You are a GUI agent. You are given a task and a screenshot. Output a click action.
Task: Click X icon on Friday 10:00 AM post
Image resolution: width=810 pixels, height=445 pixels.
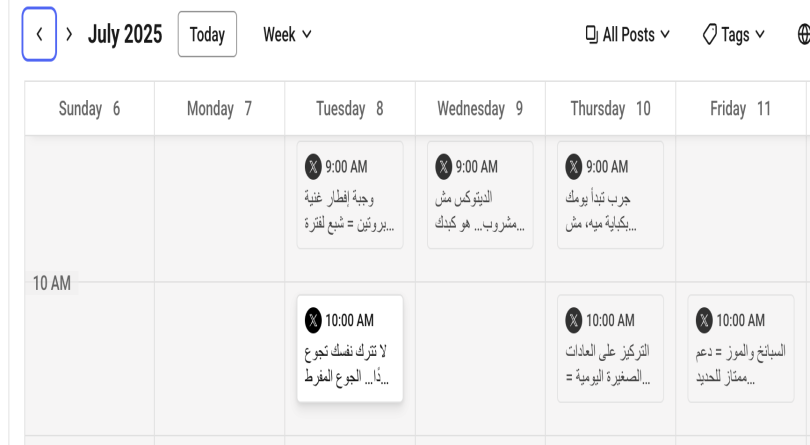704,320
